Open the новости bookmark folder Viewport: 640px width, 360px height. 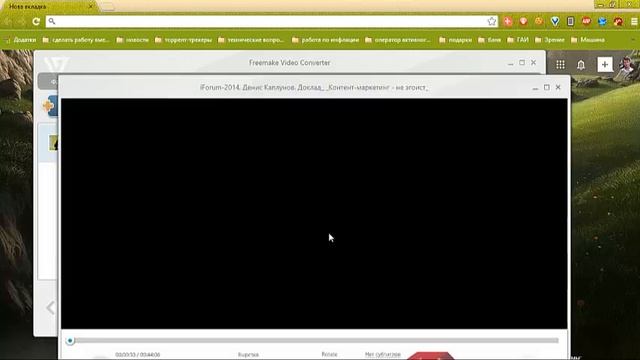tap(132, 40)
